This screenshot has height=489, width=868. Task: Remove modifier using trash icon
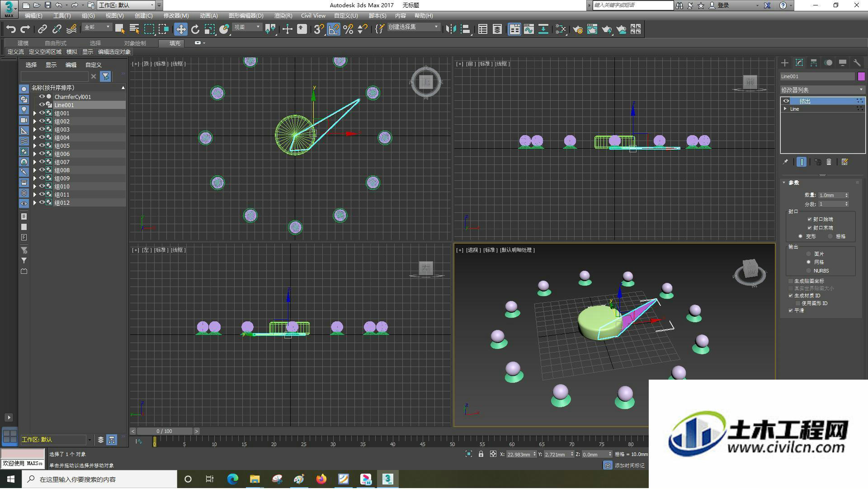(829, 162)
